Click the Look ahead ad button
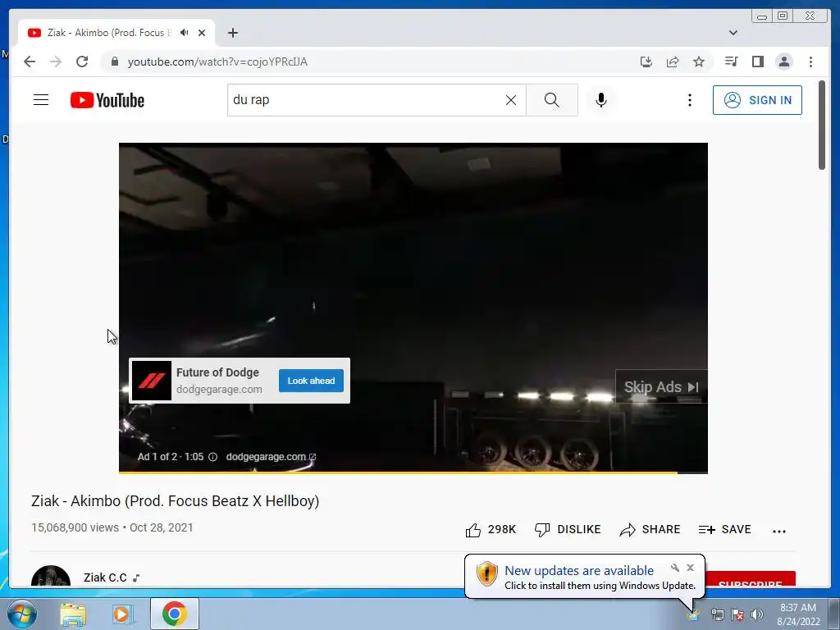Viewport: 840px width, 630px height. [311, 381]
